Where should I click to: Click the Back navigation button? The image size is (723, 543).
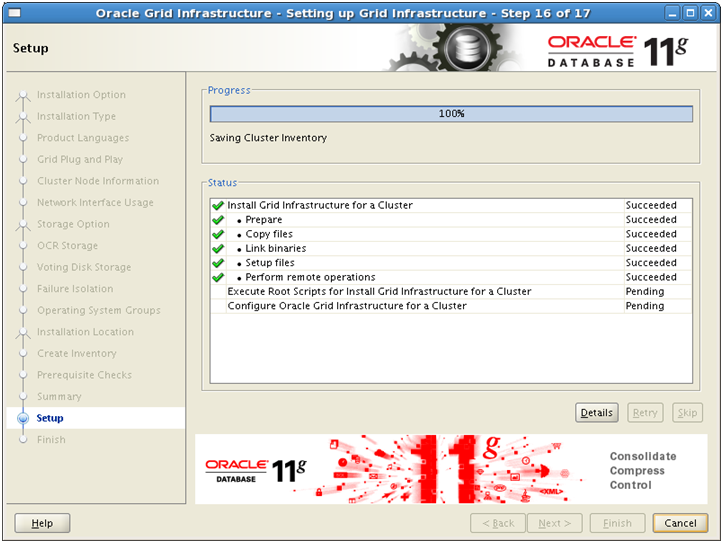pyautogui.click(x=498, y=523)
